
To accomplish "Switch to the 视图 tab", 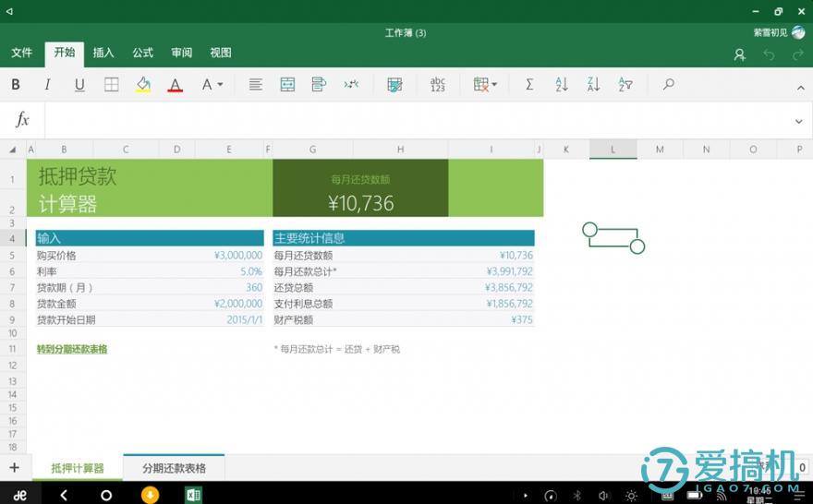I will (221, 53).
